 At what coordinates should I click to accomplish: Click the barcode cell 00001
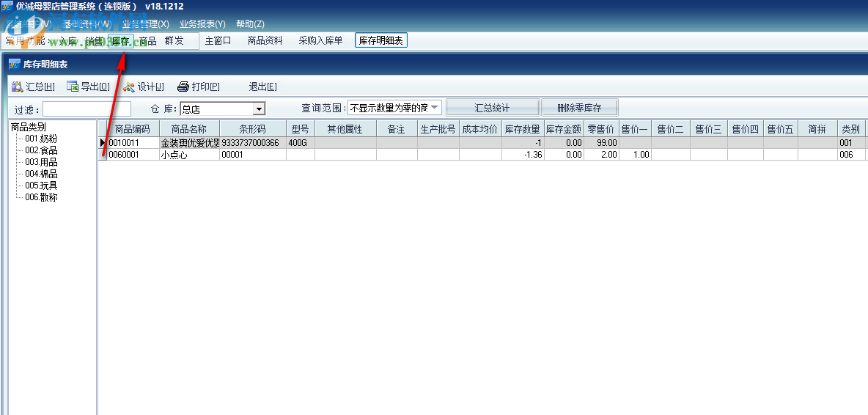[252, 155]
